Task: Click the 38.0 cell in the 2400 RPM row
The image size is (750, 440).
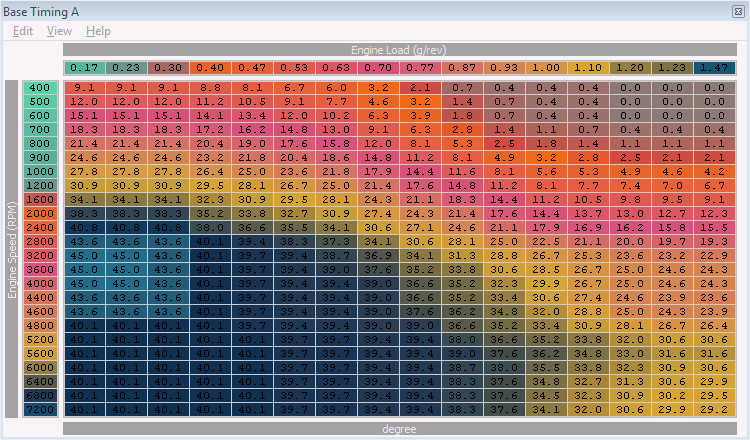Action: pos(210,228)
